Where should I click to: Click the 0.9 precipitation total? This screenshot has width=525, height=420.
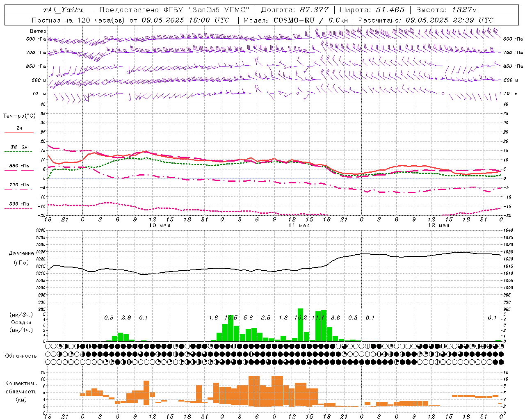109,318
